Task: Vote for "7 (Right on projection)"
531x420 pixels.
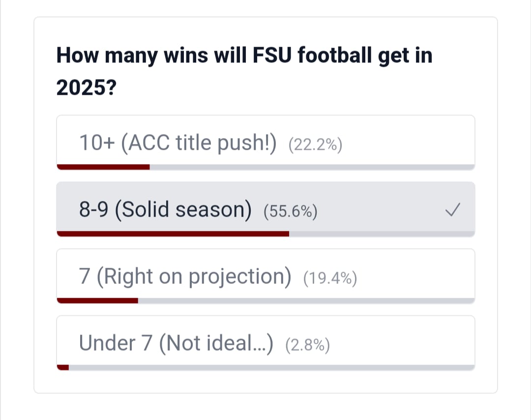Action: [185, 277]
